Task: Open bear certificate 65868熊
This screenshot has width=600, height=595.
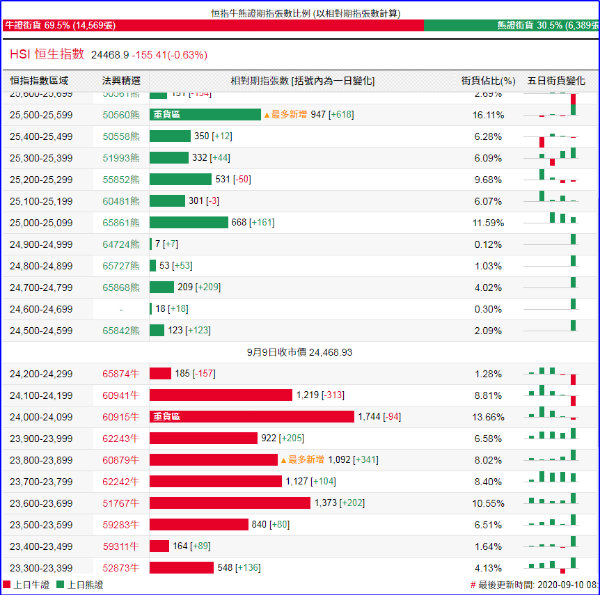Action: [121, 287]
